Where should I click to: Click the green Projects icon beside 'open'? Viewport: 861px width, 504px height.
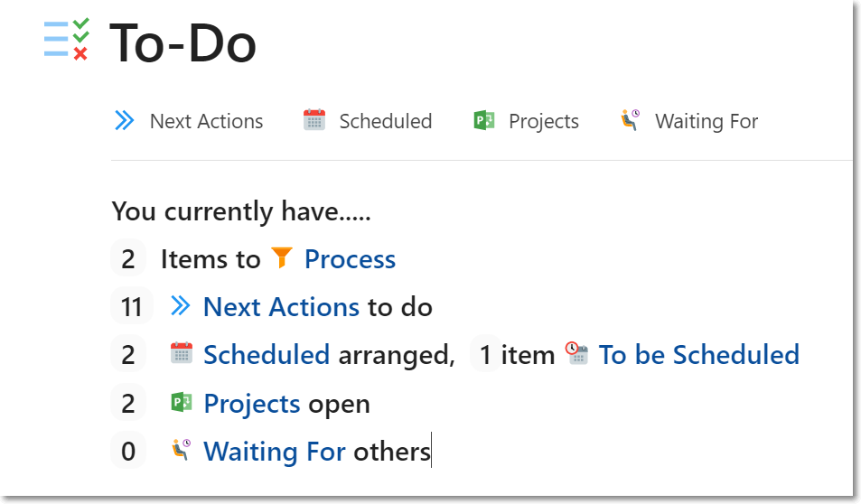pyautogui.click(x=182, y=403)
